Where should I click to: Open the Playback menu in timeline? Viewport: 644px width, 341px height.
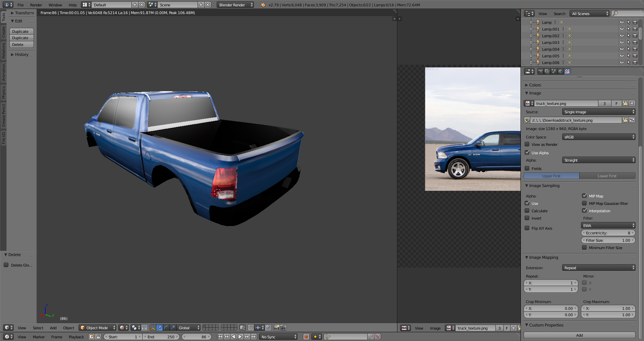point(76,337)
